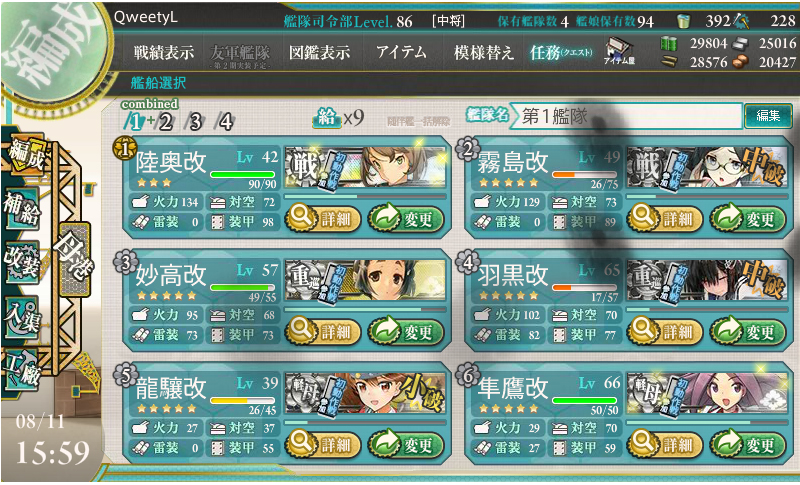
Task: Open the アイテム屋 item shop icon
Action: (x=619, y=52)
